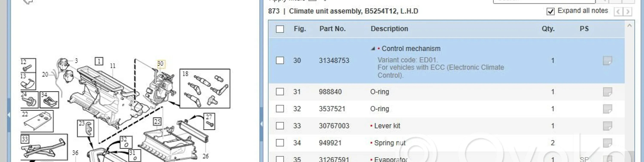
Task: Click the splitter arrow between diagram and parts list
Action: tap(261, 124)
